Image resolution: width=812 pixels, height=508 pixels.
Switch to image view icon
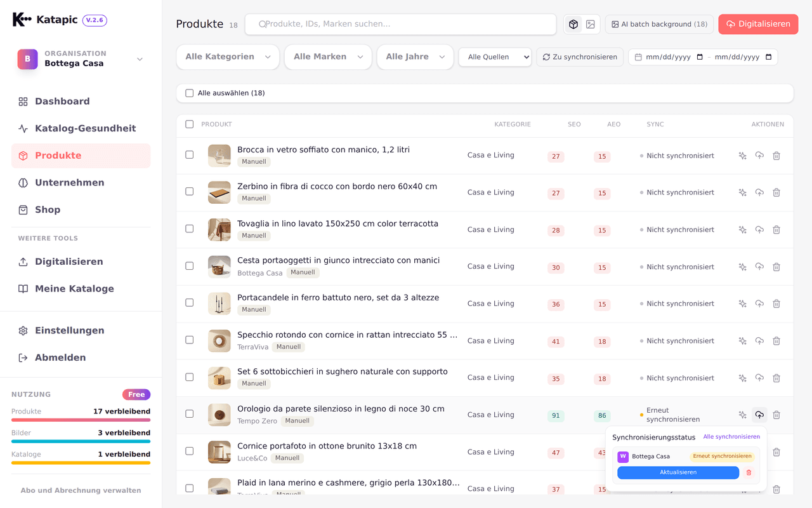(591, 24)
